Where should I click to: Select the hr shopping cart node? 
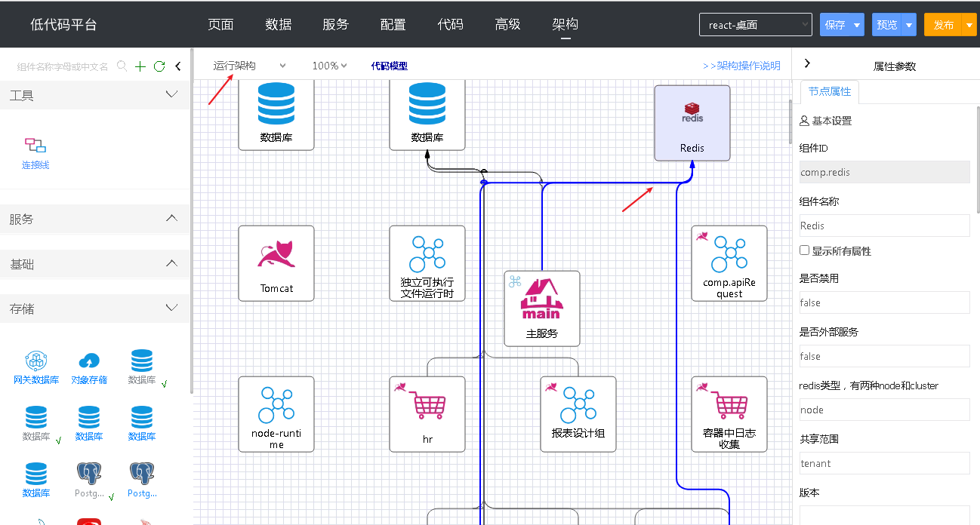pos(427,414)
